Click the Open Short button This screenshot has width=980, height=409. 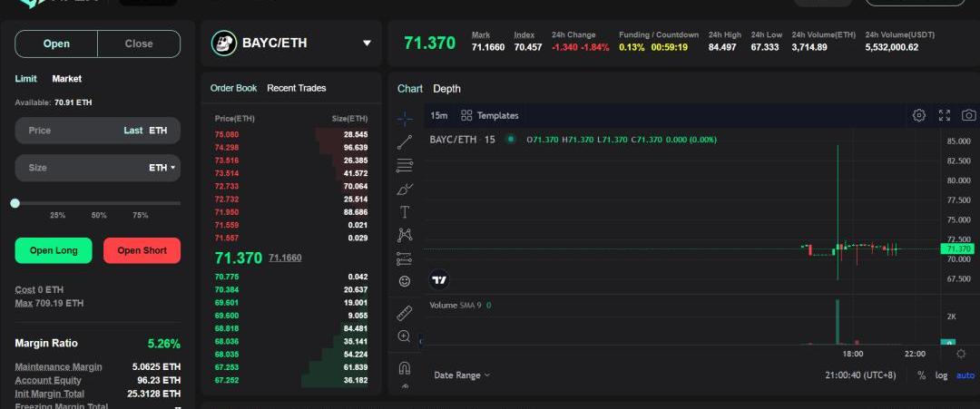point(142,250)
